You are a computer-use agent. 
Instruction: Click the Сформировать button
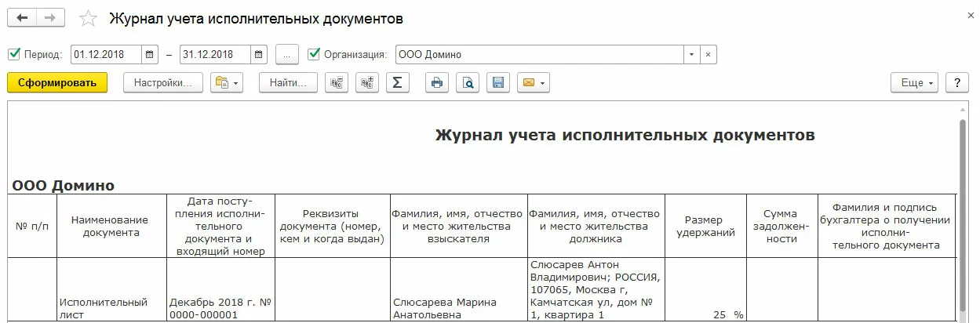pyautogui.click(x=57, y=82)
